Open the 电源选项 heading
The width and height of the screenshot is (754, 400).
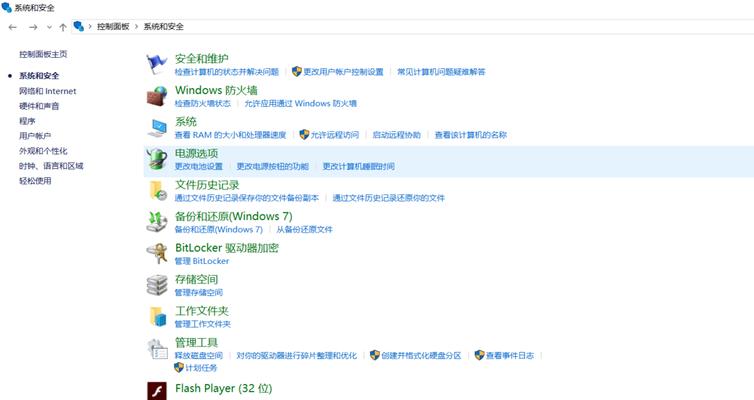tap(196, 153)
